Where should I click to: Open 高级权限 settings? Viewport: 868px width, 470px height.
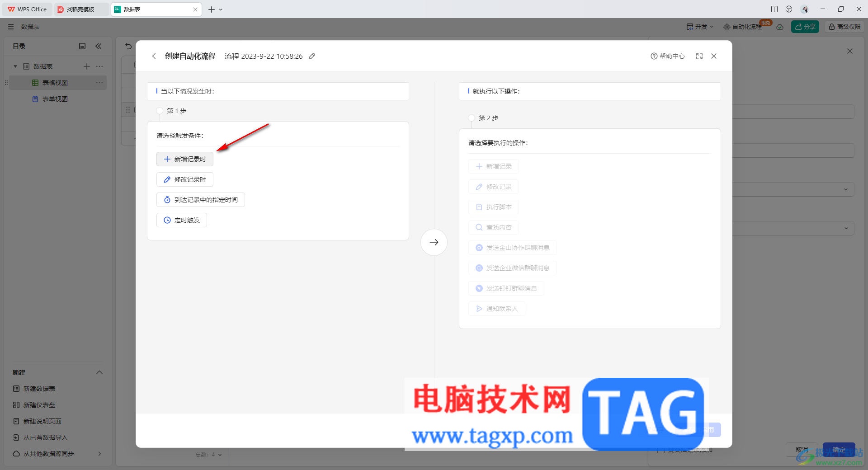(844, 27)
